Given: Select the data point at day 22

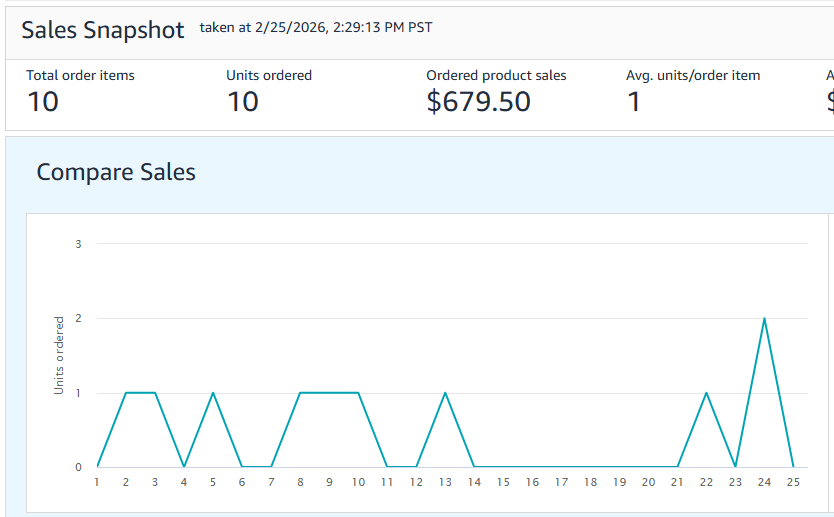Looking at the screenshot, I should coord(706,393).
